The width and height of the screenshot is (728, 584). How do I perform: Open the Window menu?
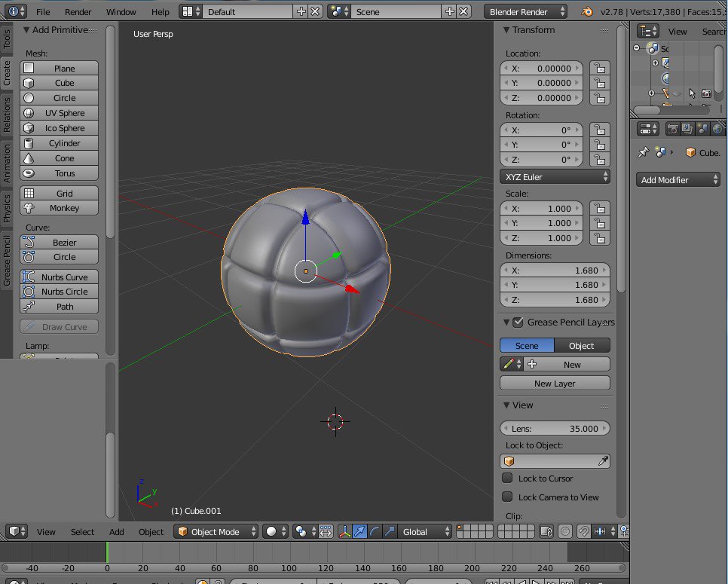pos(121,11)
